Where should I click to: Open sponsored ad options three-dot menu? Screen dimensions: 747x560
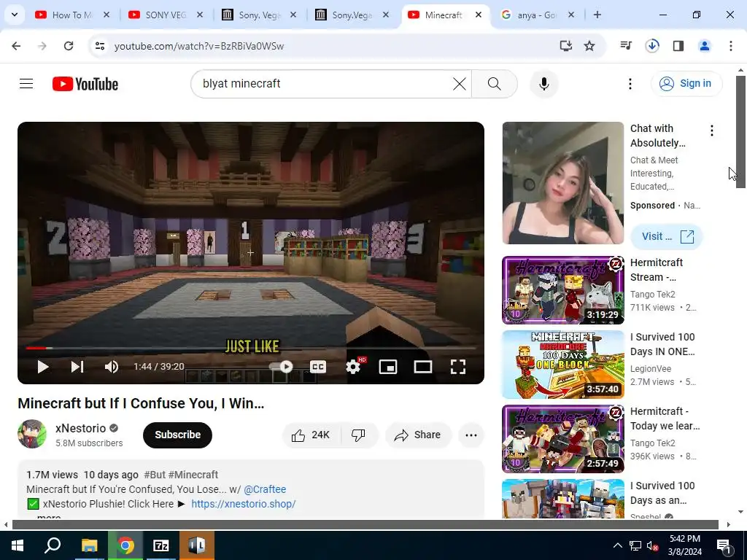[712, 131]
